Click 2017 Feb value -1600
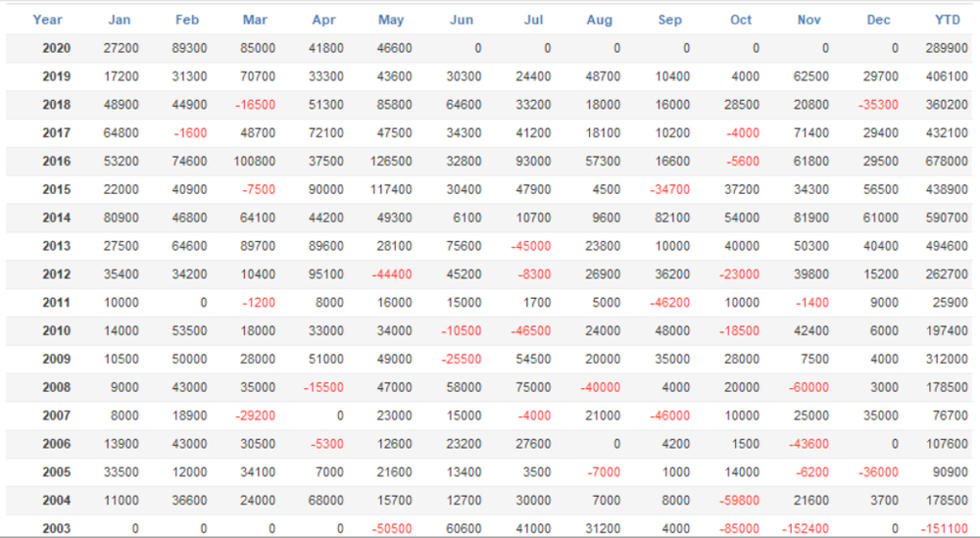Screen dimensions: 980x538 (190, 133)
